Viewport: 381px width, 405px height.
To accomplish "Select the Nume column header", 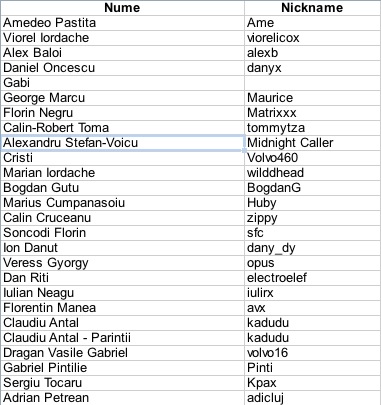I will click(x=122, y=8).
